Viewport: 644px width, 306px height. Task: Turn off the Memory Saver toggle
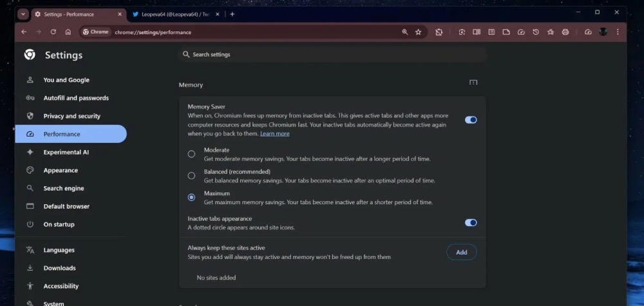pyautogui.click(x=471, y=120)
